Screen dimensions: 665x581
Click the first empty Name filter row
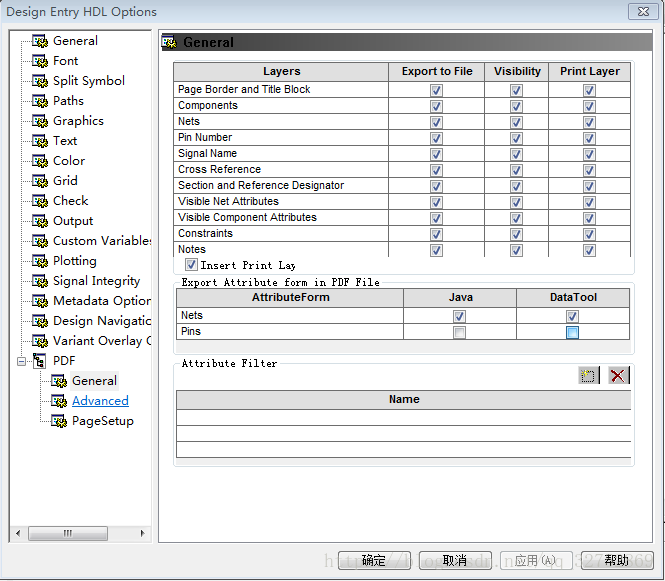(x=403, y=417)
